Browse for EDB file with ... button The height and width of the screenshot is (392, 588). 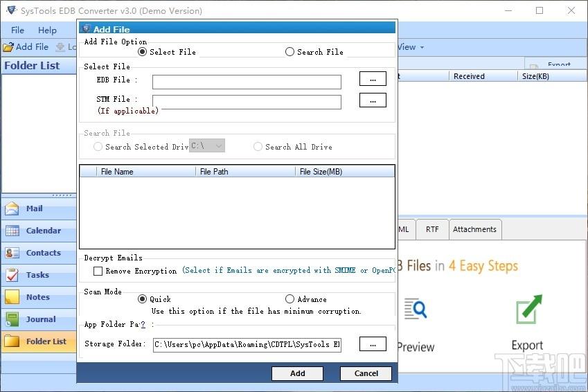pyautogui.click(x=373, y=79)
